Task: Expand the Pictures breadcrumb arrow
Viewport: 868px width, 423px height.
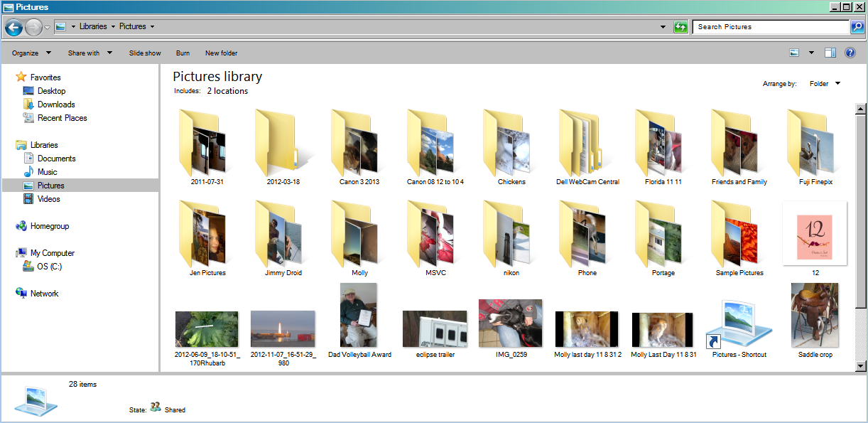Action: coord(152,27)
